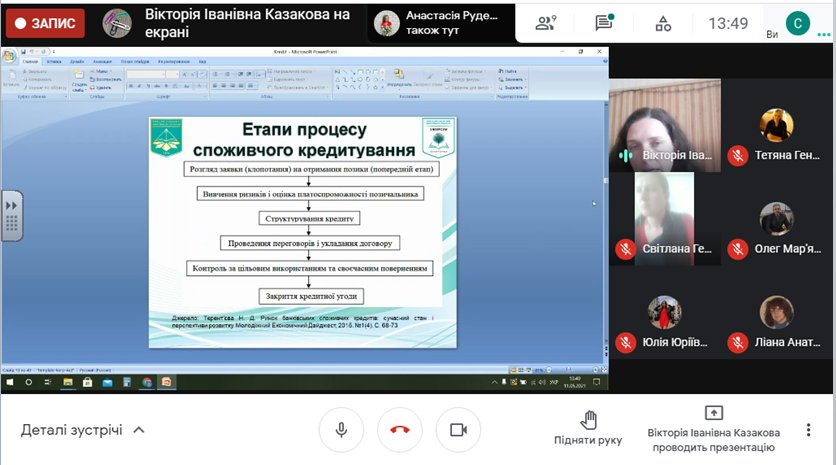Click muted mic icon on Світлана Ге... tile
This screenshot has width=836, height=465.
coord(625,249)
